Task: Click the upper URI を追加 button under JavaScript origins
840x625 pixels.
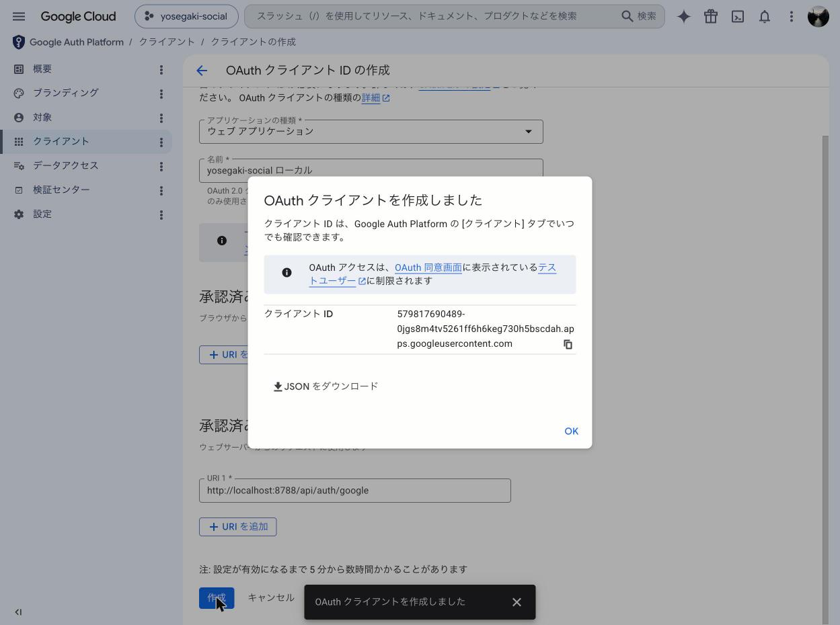Action: (x=224, y=355)
